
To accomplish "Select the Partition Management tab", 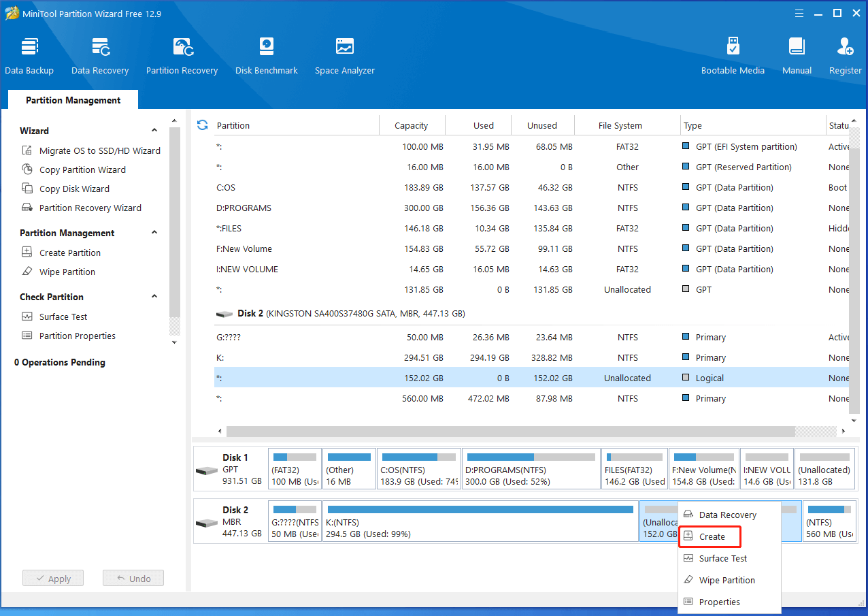I will pyautogui.click(x=73, y=100).
